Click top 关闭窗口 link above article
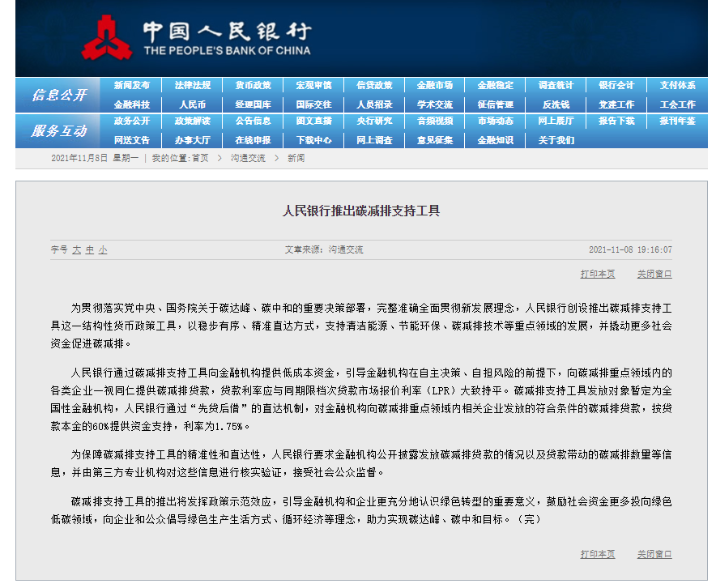Image resolution: width=716 pixels, height=588 pixels. tap(654, 274)
